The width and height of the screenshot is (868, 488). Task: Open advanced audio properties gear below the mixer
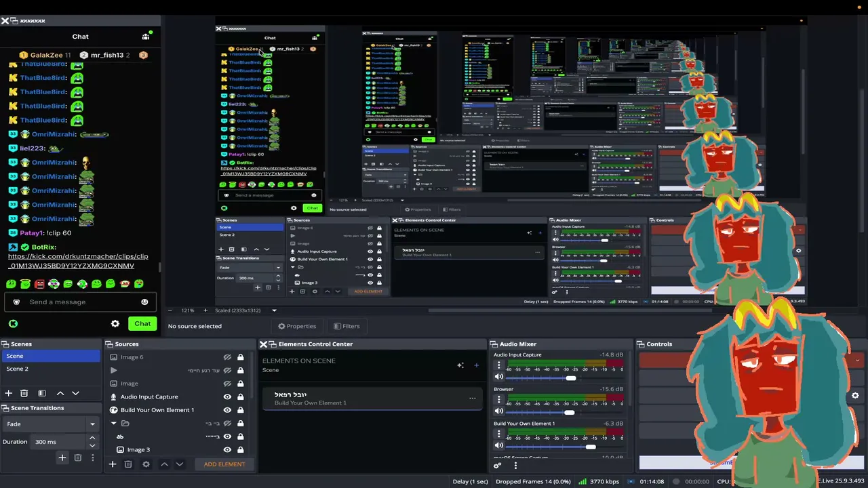pyautogui.click(x=497, y=466)
